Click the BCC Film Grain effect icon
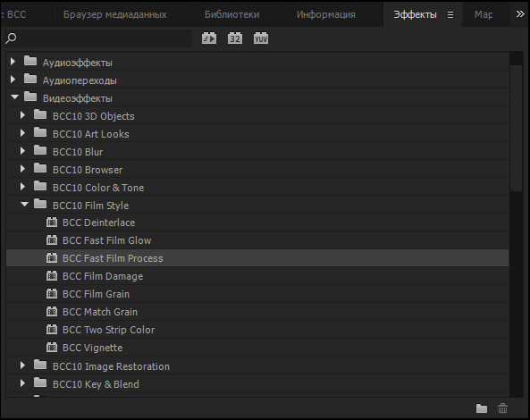Viewport: 530px width, 420px height. (52, 294)
